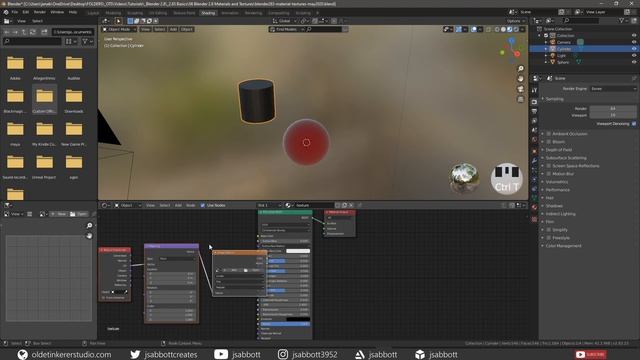The image size is (640, 360).
Task: Click the file browser back arrow
Action: tap(7, 32)
